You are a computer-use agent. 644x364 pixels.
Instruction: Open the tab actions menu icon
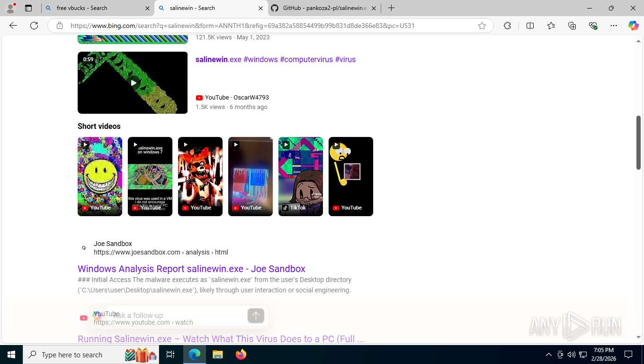coord(28,8)
